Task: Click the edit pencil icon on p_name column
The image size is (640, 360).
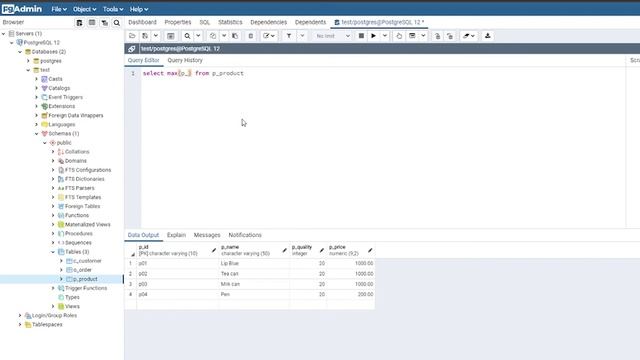Action: pos(284,250)
